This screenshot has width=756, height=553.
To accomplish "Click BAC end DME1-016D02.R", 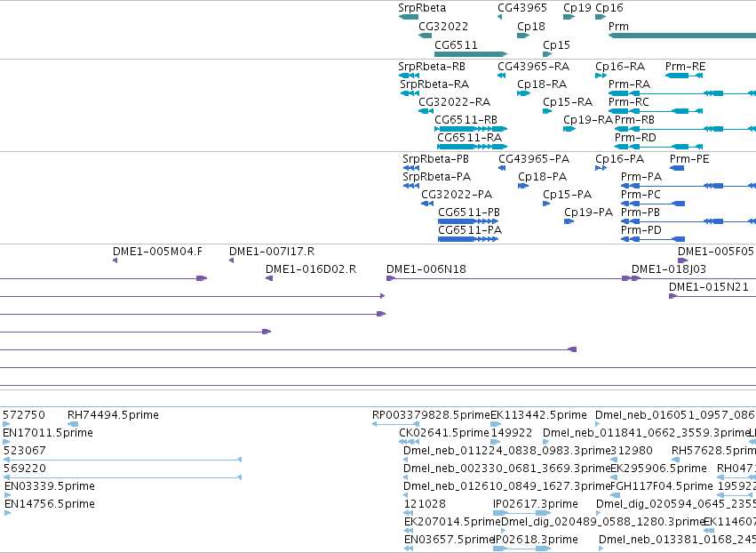I will pyautogui.click(x=269, y=278).
